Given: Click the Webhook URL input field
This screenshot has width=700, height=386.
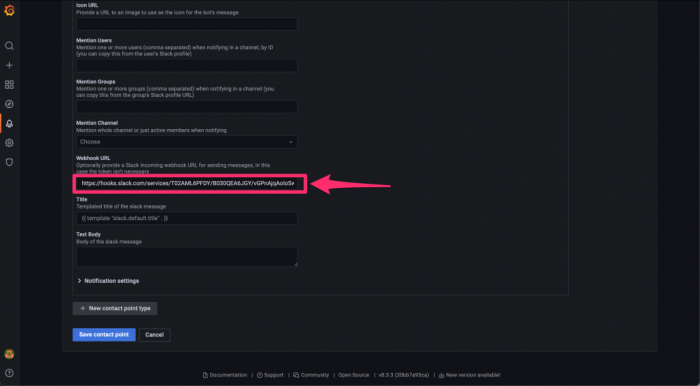Looking at the screenshot, I should tap(187, 183).
